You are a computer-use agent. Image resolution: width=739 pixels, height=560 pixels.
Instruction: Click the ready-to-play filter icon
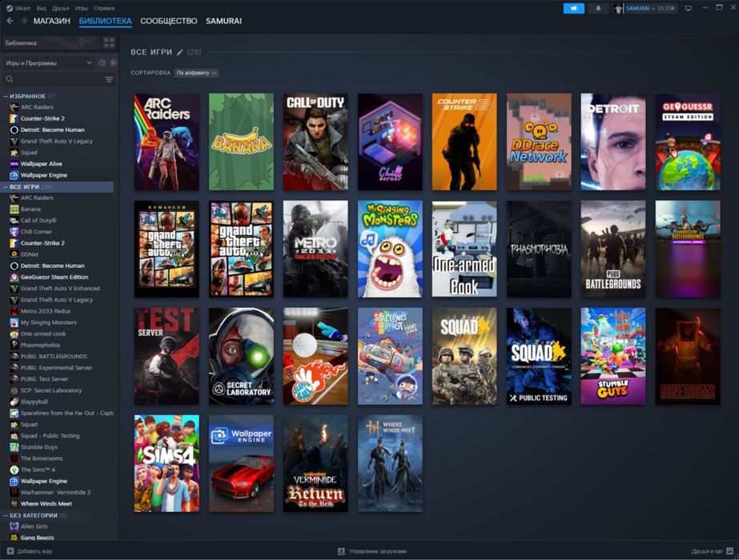click(113, 62)
